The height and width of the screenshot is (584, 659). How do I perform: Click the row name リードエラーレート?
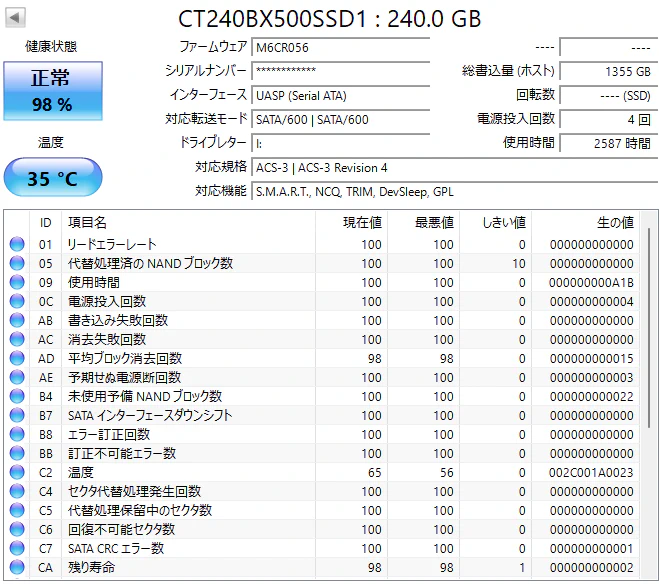point(112,244)
